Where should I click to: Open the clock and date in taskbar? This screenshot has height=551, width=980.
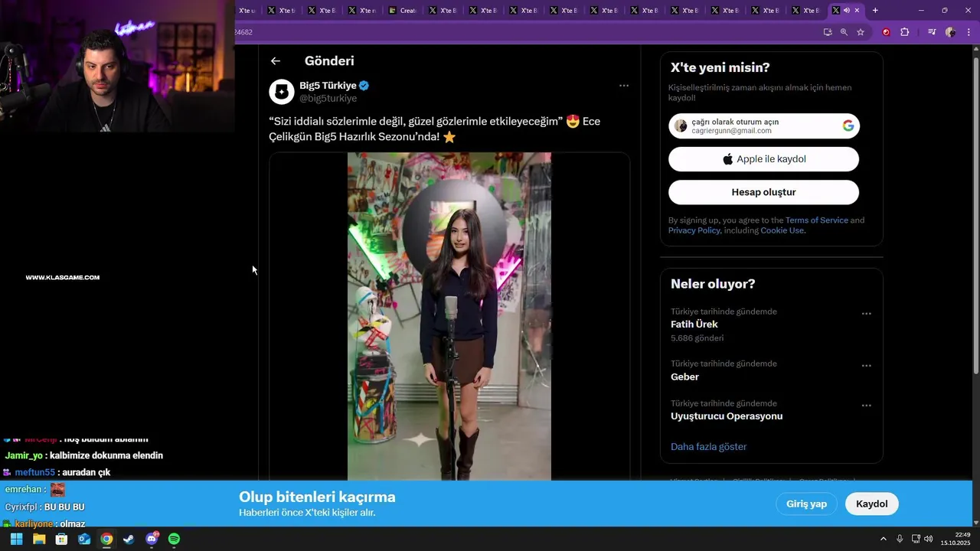(956, 539)
